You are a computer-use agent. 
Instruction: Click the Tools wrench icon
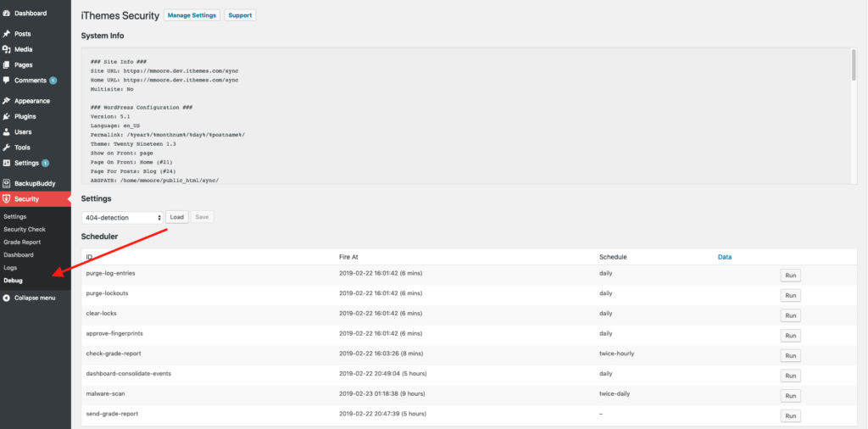coord(7,148)
